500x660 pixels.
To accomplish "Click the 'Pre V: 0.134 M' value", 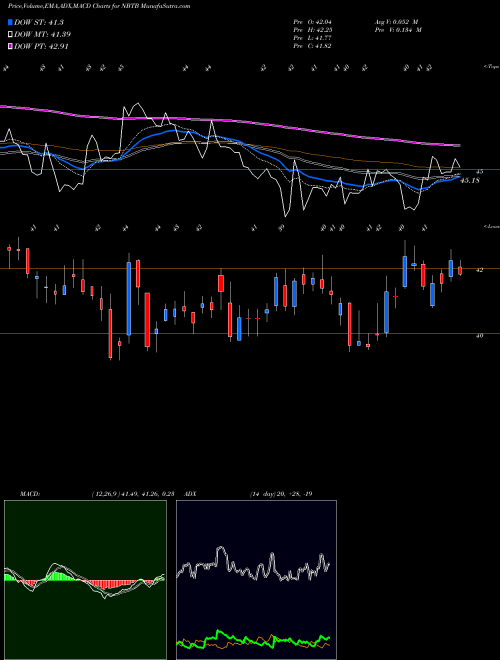I will pos(398,29).
